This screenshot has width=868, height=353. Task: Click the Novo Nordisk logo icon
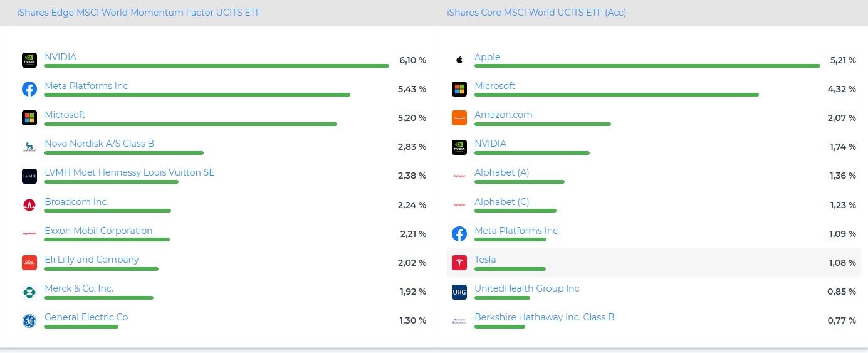tap(29, 147)
